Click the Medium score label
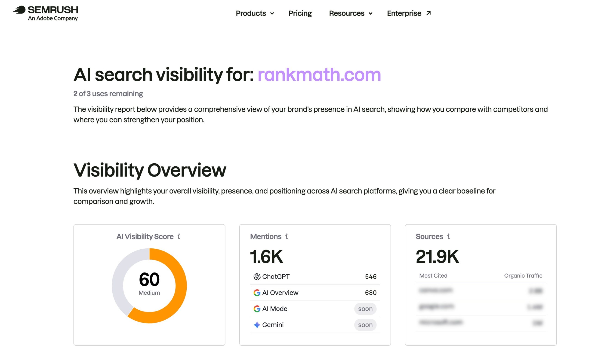The height and width of the screenshot is (364, 592). [x=149, y=293]
